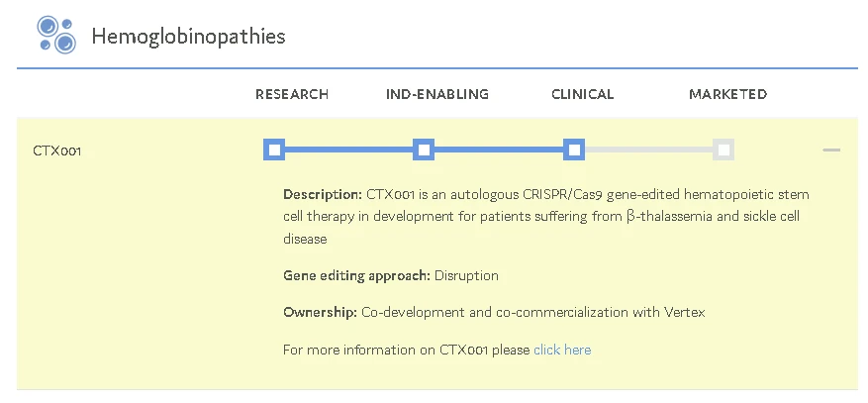Select the IND-ENABLING stage column header
Viewport: 868px width, 403px height.
click(x=437, y=94)
